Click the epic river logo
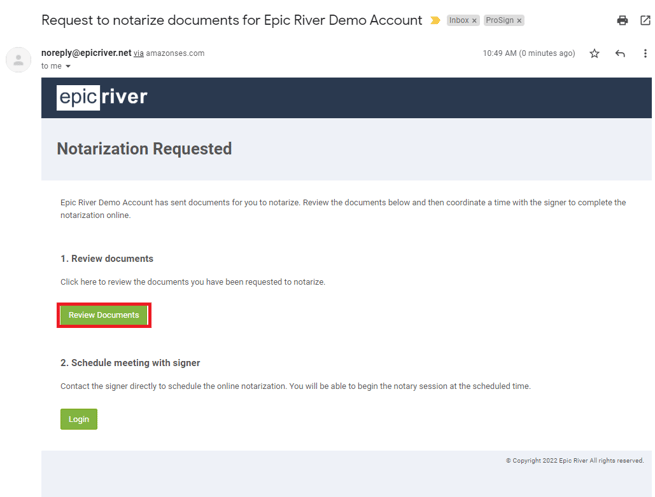This screenshot has height=497, width=655. point(102,97)
